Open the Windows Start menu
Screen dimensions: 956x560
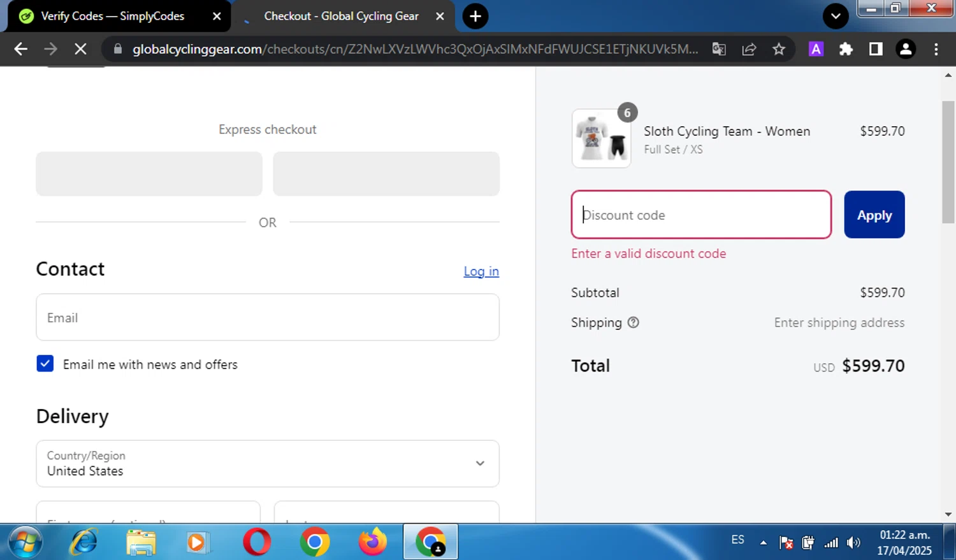pyautogui.click(x=25, y=542)
